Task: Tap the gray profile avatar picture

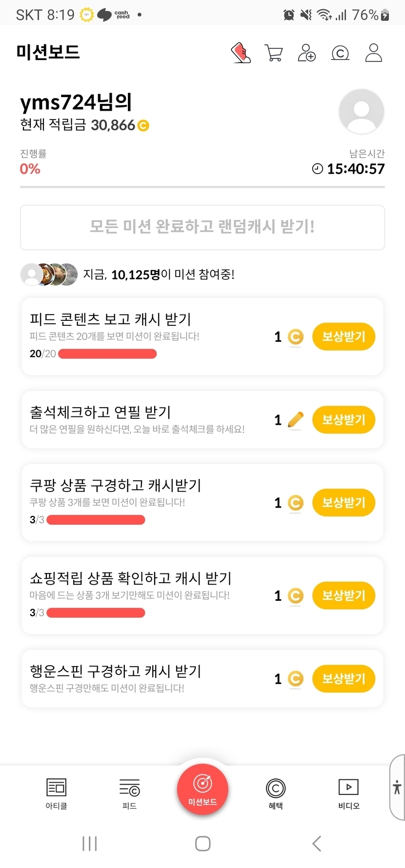Action: tap(361, 112)
